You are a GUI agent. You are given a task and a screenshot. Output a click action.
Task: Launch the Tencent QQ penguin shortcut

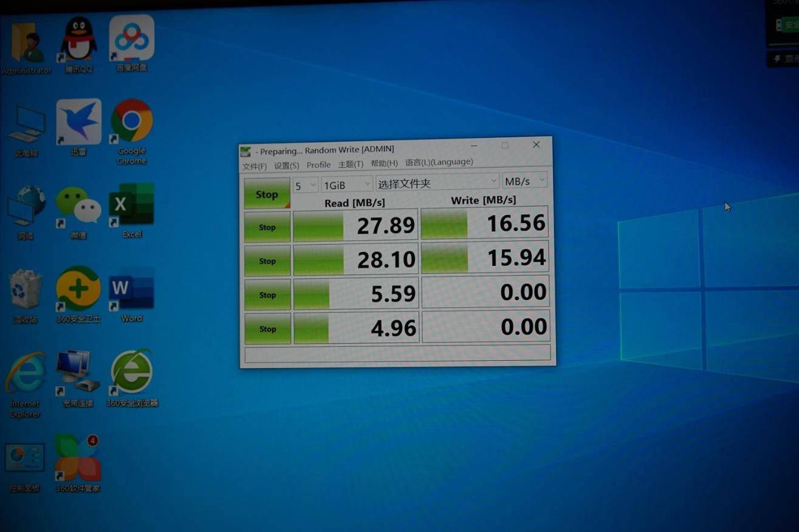click(79, 45)
